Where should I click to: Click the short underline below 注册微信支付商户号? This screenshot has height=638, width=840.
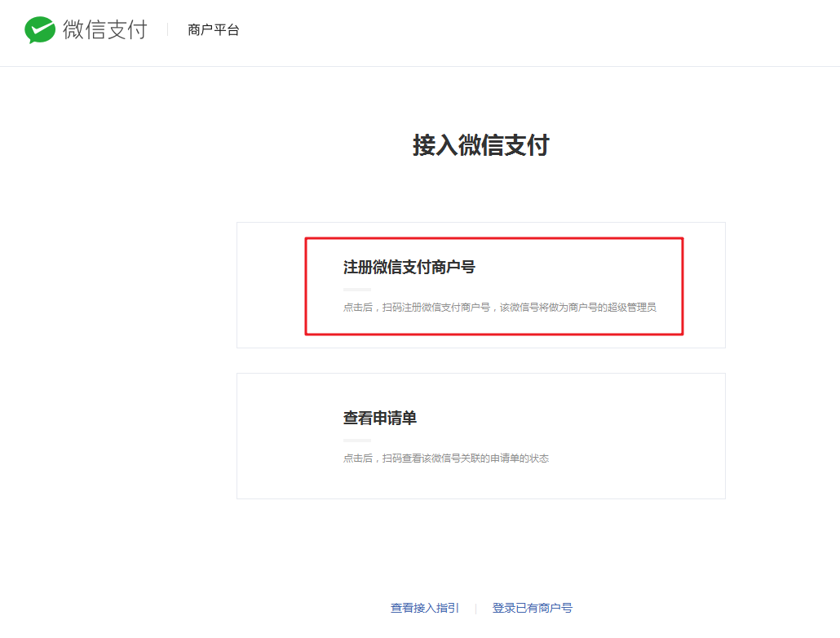click(x=356, y=290)
